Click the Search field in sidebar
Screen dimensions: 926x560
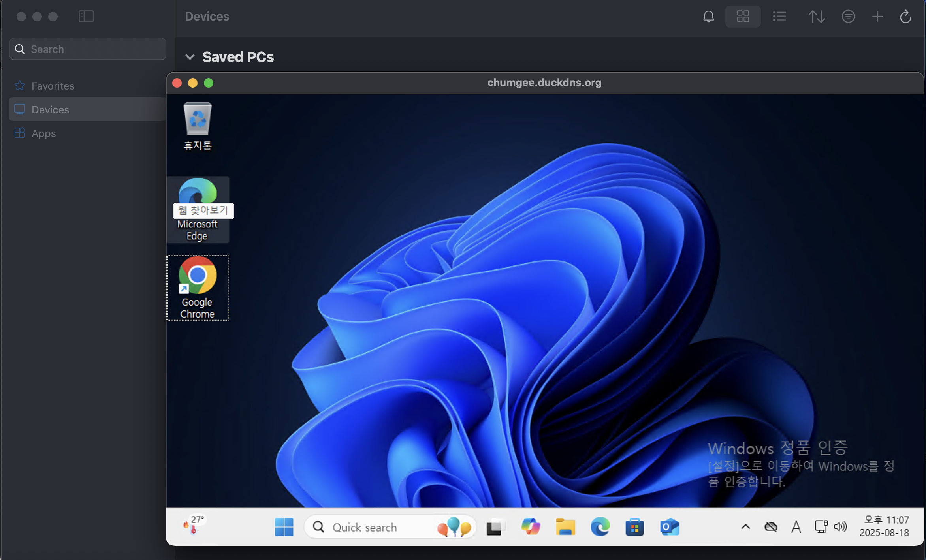(88, 49)
